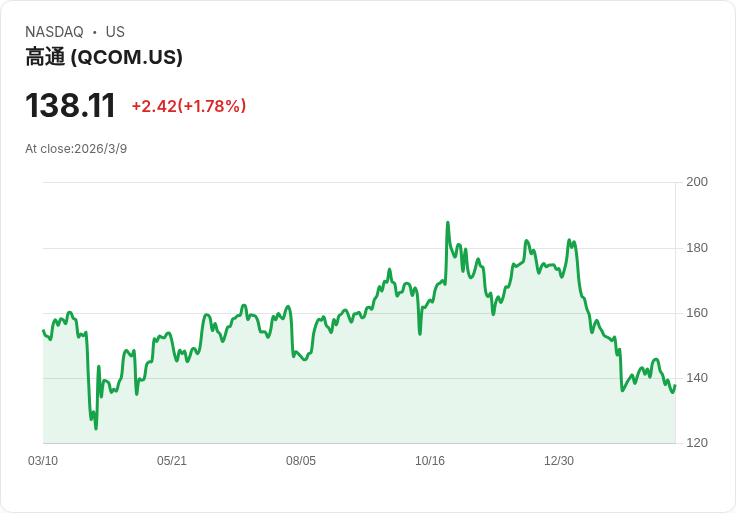The width and height of the screenshot is (736, 513).
Task: Click the 03/10 date axis label
Action: pos(43,461)
